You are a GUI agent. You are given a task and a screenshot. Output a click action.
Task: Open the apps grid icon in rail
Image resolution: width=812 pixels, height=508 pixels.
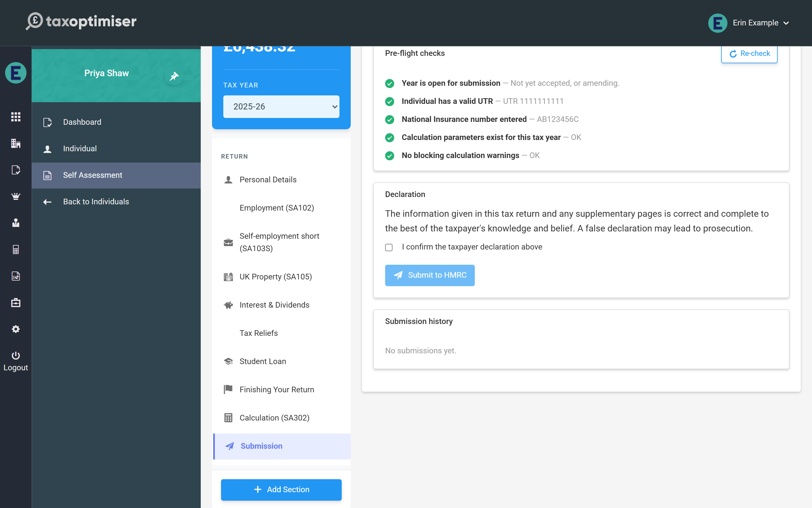(16, 117)
